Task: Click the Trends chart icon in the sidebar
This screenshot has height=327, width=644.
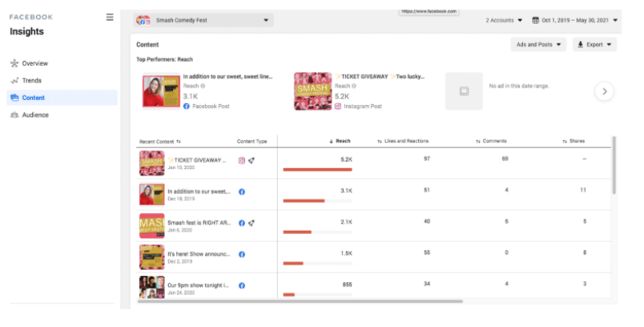Action: [14, 80]
